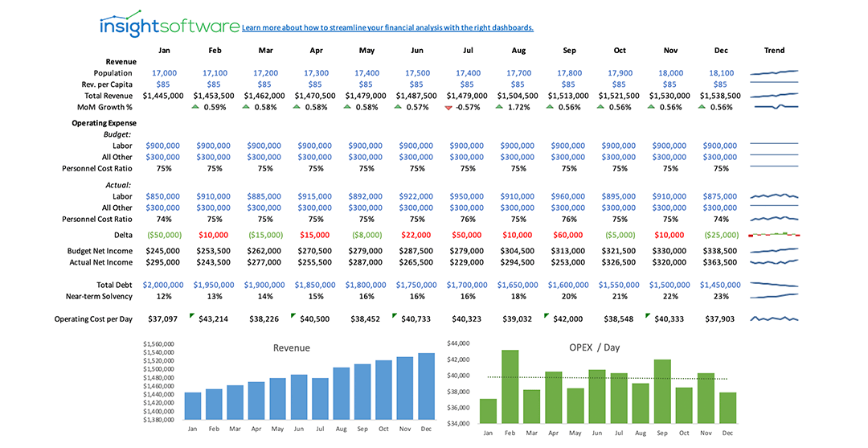The height and width of the screenshot is (448, 868).
Task: Click green flag beside Apr Operating Cost $40,500
Action: (293, 315)
